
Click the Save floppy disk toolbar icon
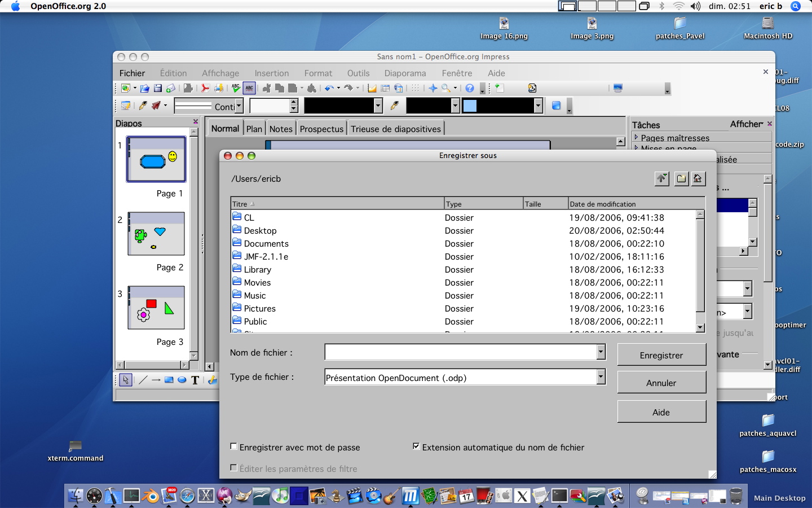(x=158, y=88)
